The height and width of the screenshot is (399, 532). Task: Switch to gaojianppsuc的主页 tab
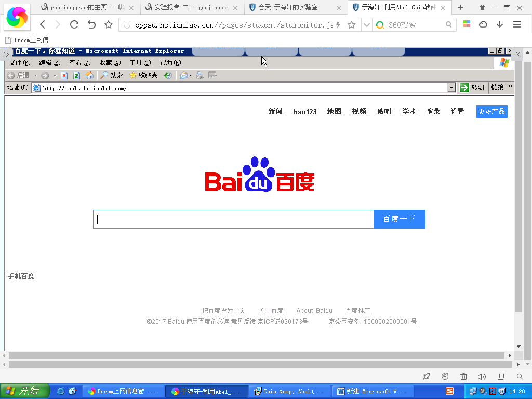(x=87, y=7)
